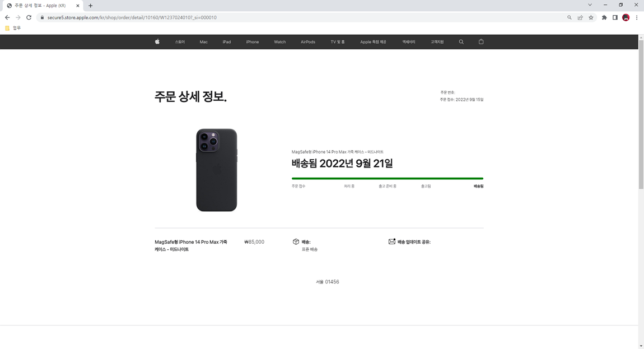Open the Mac menu item
Image resolution: width=644 pixels, height=349 pixels.
click(204, 42)
